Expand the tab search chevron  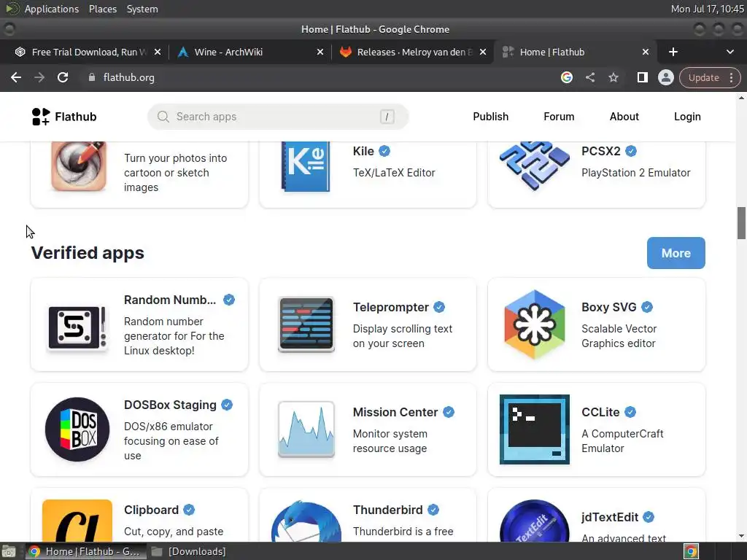point(729,52)
